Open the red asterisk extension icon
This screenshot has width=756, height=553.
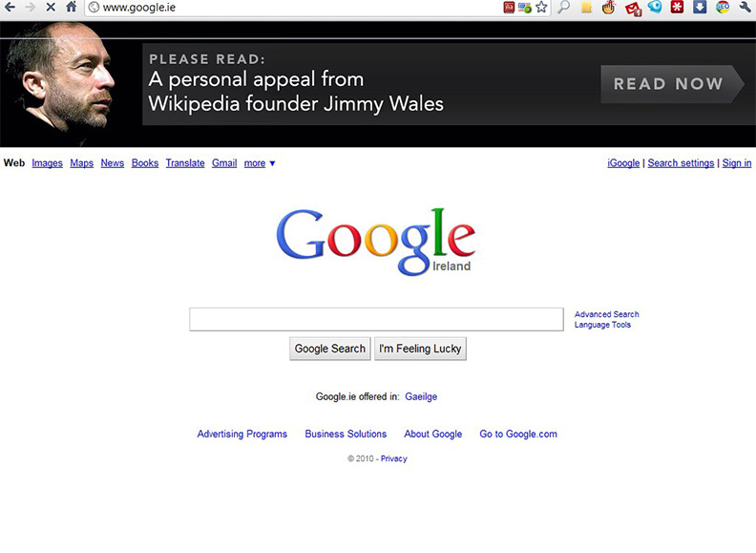point(677,8)
